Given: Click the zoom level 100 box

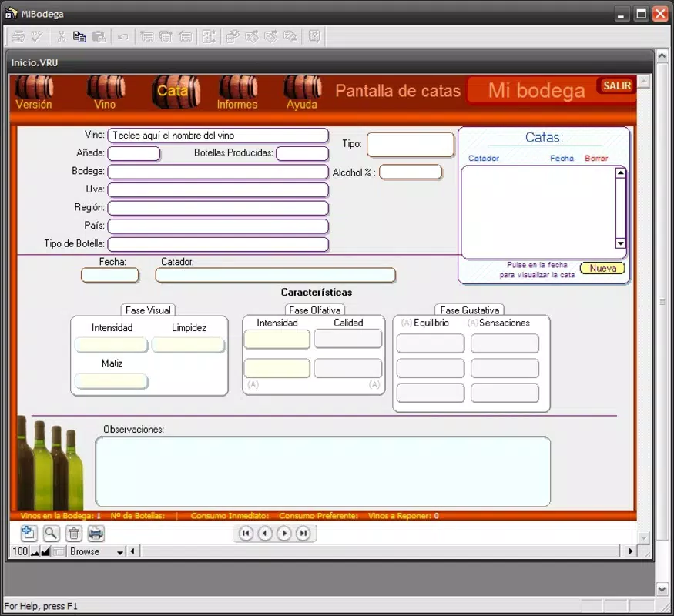Looking at the screenshot, I should [20, 551].
